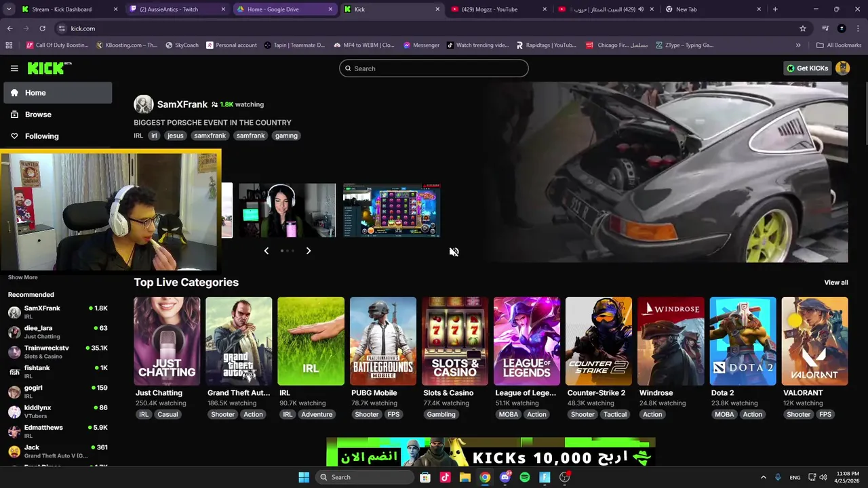This screenshot has width=868, height=488.
Task: Open a new browser tab with plus
Action: (775, 9)
